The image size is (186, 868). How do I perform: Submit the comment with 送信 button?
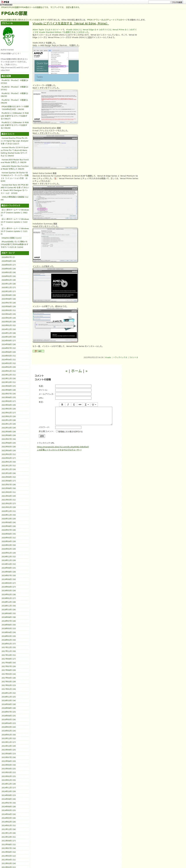pyautogui.click(x=42, y=436)
